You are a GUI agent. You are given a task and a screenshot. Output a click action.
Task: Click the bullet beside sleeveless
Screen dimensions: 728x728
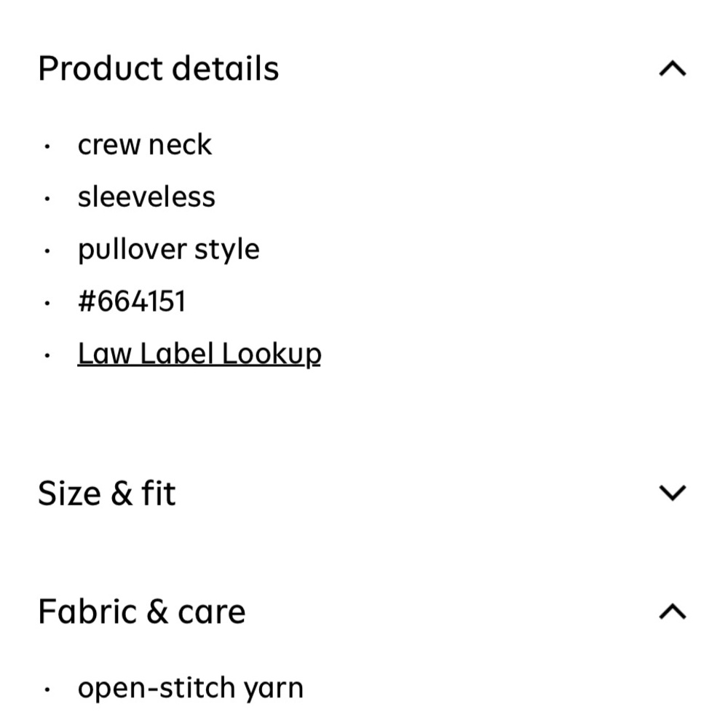(x=47, y=199)
